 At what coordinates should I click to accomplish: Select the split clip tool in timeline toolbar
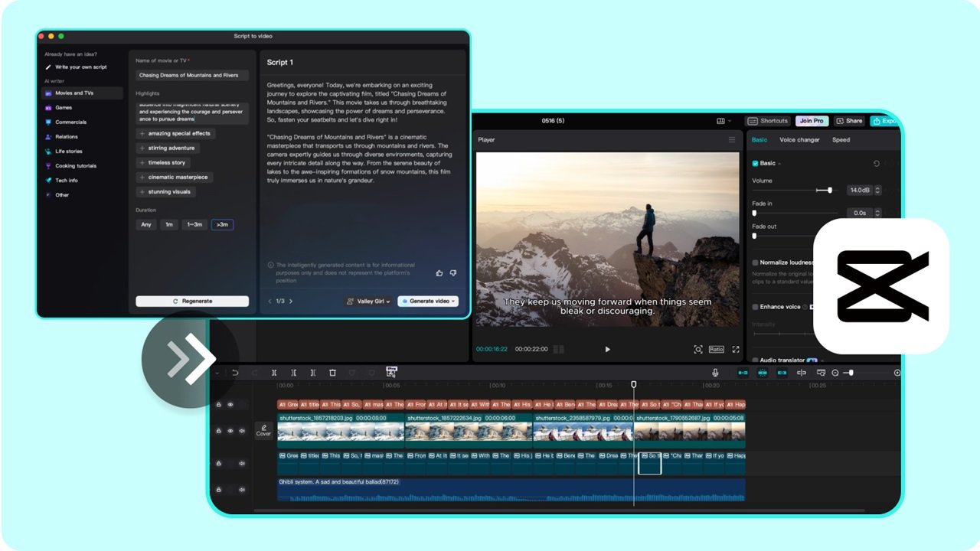pos(274,373)
